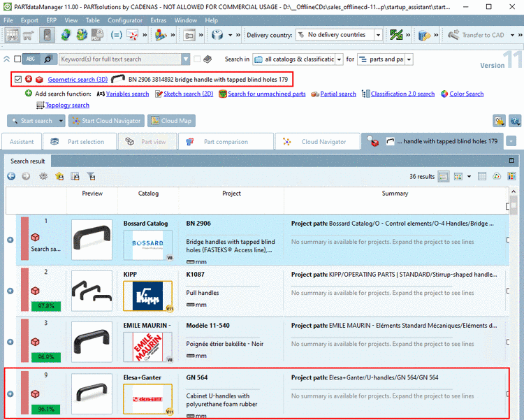The image size is (524, 420).
Task: Add a Variables search function
Action: 127,94
